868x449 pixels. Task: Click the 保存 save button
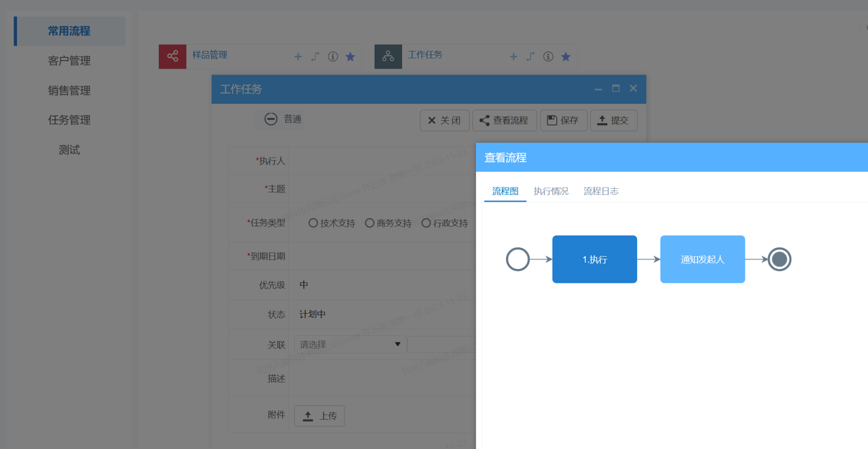pyautogui.click(x=563, y=120)
